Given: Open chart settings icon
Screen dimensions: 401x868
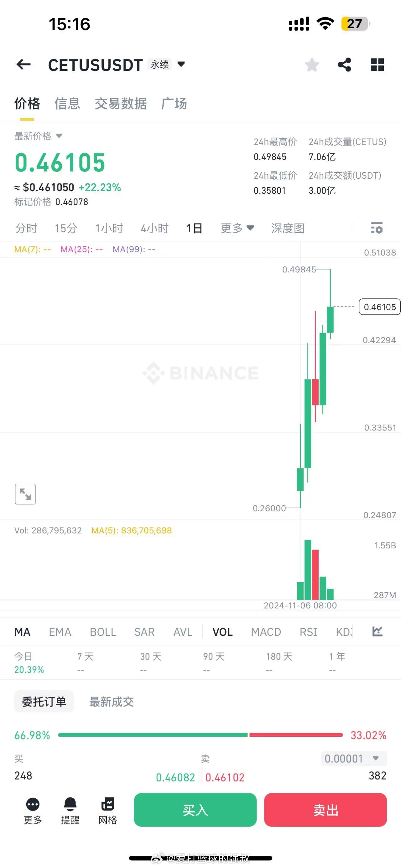Looking at the screenshot, I should 377,228.
